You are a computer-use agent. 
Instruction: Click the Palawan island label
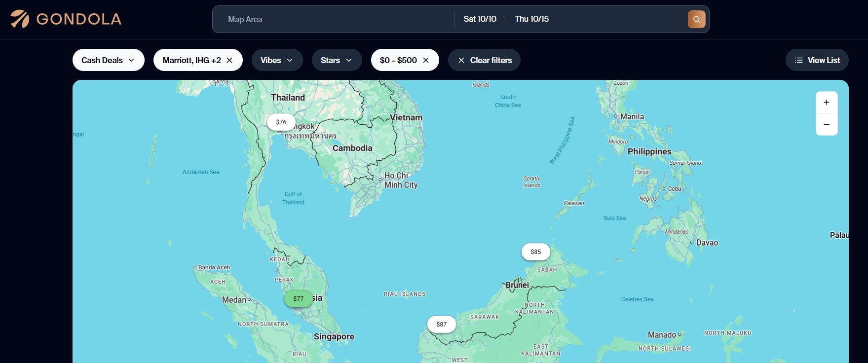(x=574, y=203)
